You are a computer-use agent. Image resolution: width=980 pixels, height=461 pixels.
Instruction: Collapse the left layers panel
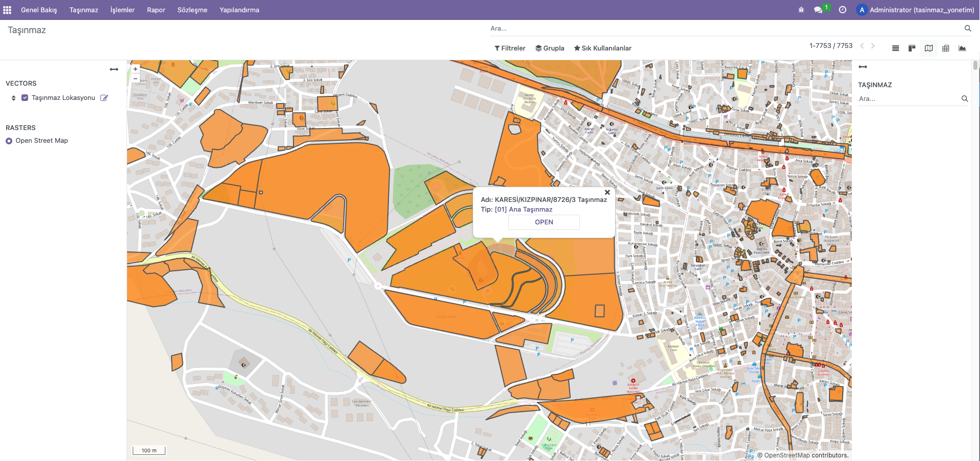[114, 69]
